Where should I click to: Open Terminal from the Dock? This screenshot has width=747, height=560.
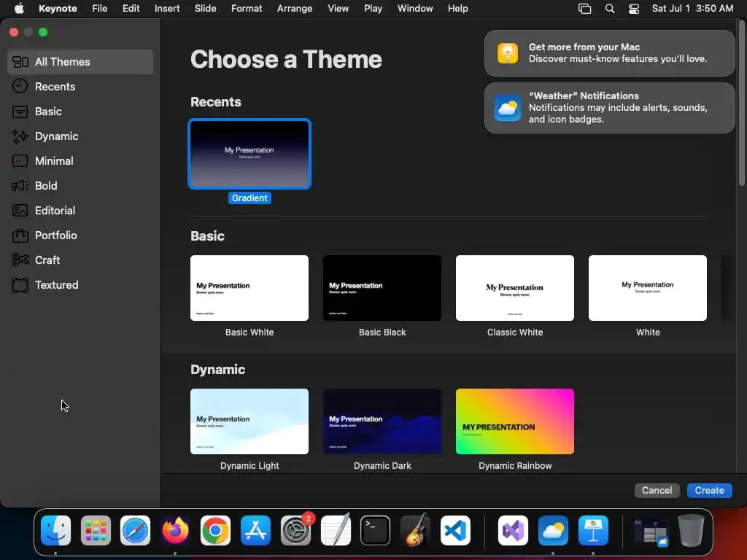coord(376,531)
